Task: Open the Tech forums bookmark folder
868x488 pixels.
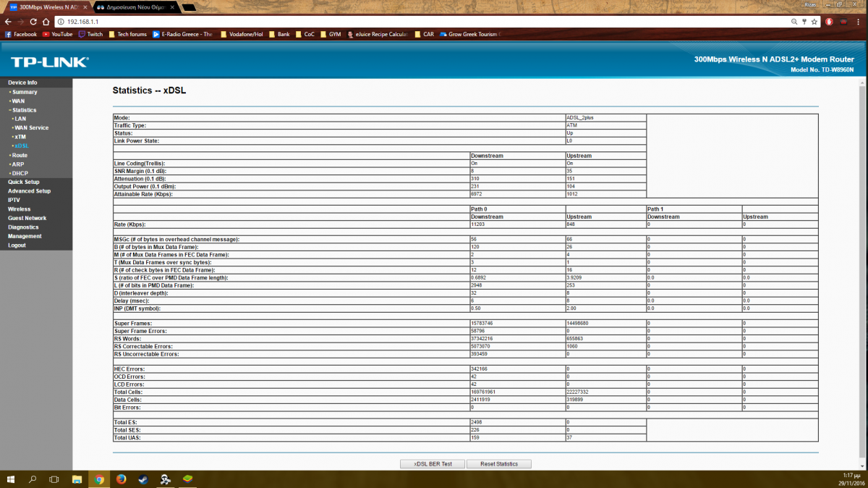Action: point(127,34)
